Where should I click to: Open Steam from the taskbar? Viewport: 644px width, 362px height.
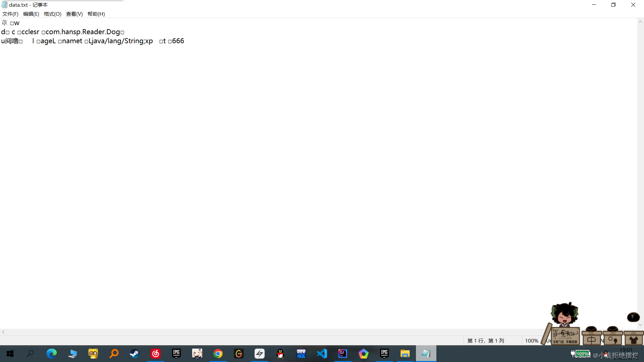point(135,354)
